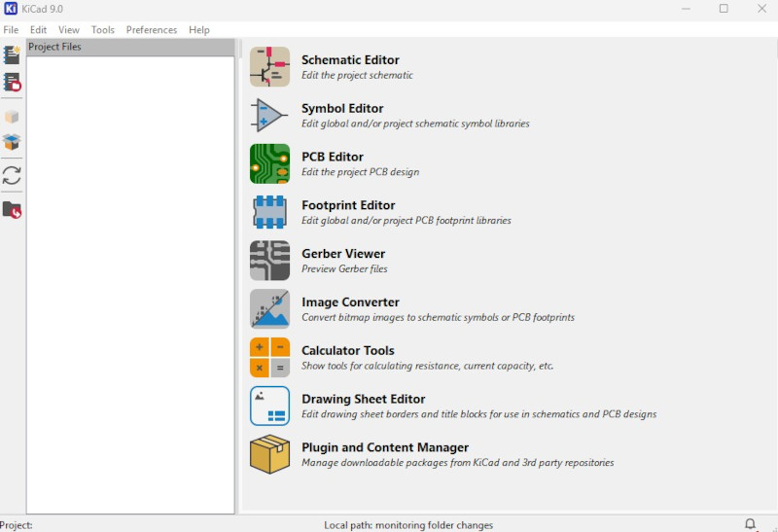The image size is (778, 532).
Task: Open the Preferences menu
Action: [x=152, y=30]
